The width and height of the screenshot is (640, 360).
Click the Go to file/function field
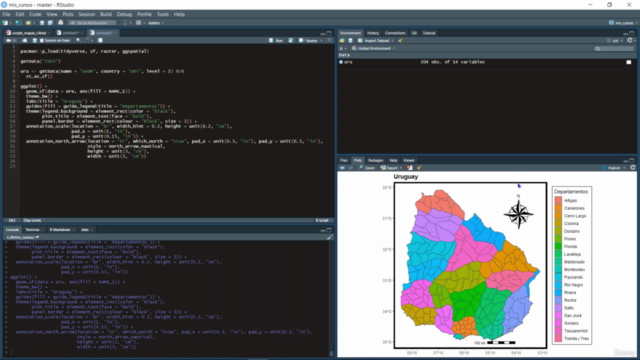pyautogui.click(x=92, y=23)
